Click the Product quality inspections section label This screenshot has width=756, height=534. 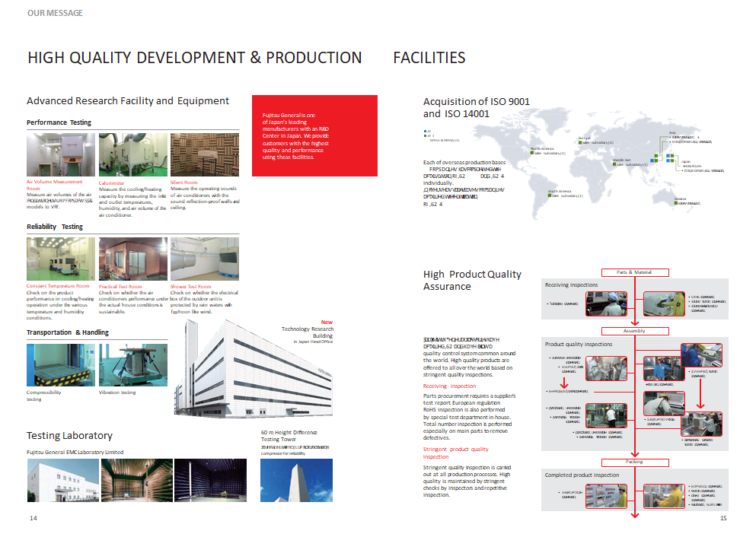[x=579, y=344]
